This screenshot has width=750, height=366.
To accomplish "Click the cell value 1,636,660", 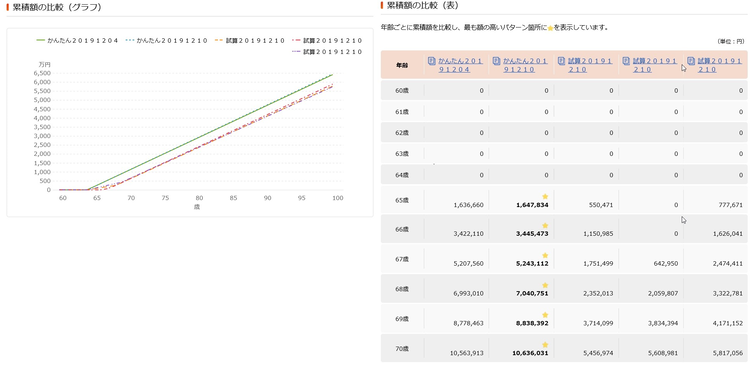I will [x=468, y=205].
